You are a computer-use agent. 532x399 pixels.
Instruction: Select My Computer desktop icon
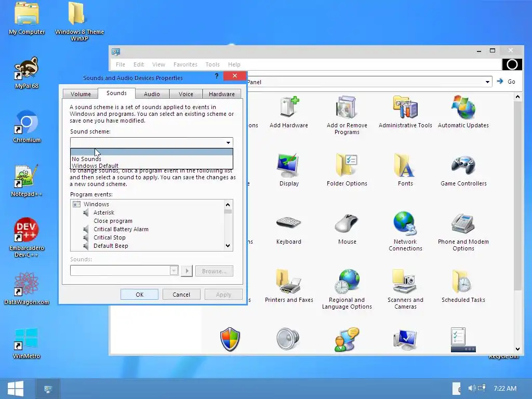pos(26,19)
